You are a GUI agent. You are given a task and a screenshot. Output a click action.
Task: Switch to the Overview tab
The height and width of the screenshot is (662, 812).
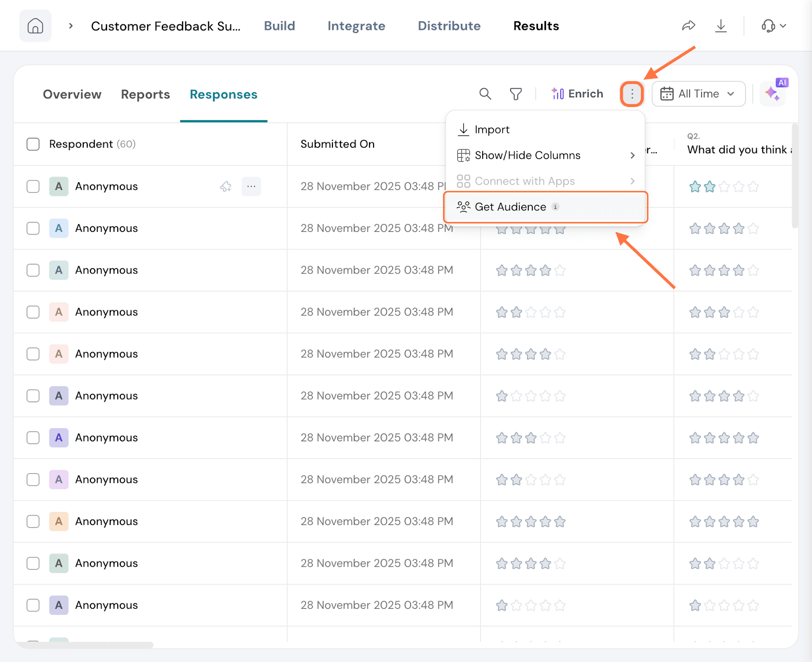pos(72,94)
